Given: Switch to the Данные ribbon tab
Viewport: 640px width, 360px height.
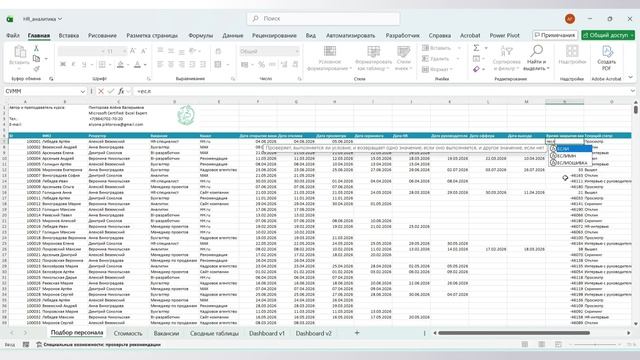Looking at the screenshot, I should [x=233, y=36].
